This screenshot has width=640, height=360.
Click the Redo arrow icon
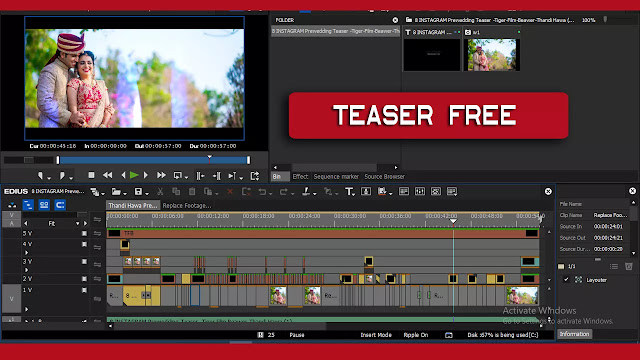[x=283, y=191]
